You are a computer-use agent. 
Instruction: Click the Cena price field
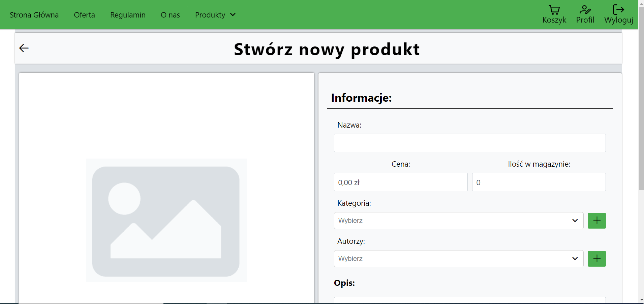[x=400, y=182]
